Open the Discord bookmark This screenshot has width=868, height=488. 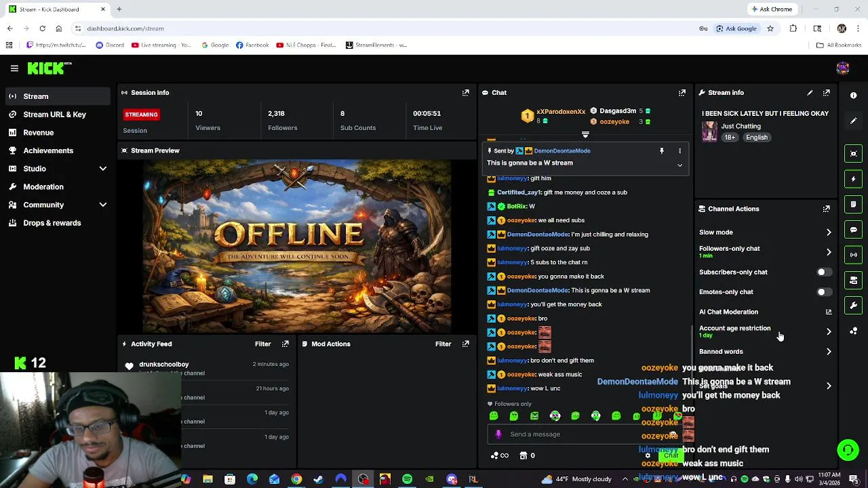pos(110,45)
